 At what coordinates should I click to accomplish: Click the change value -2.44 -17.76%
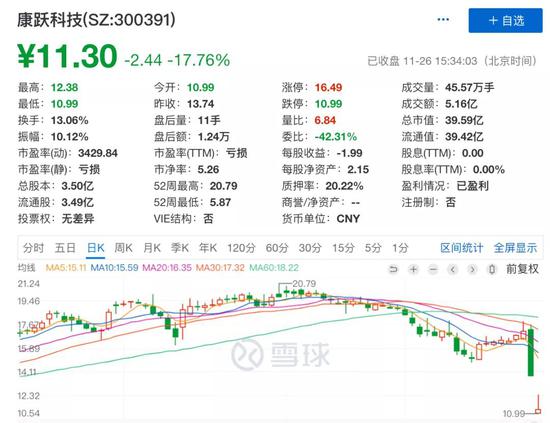177,60
